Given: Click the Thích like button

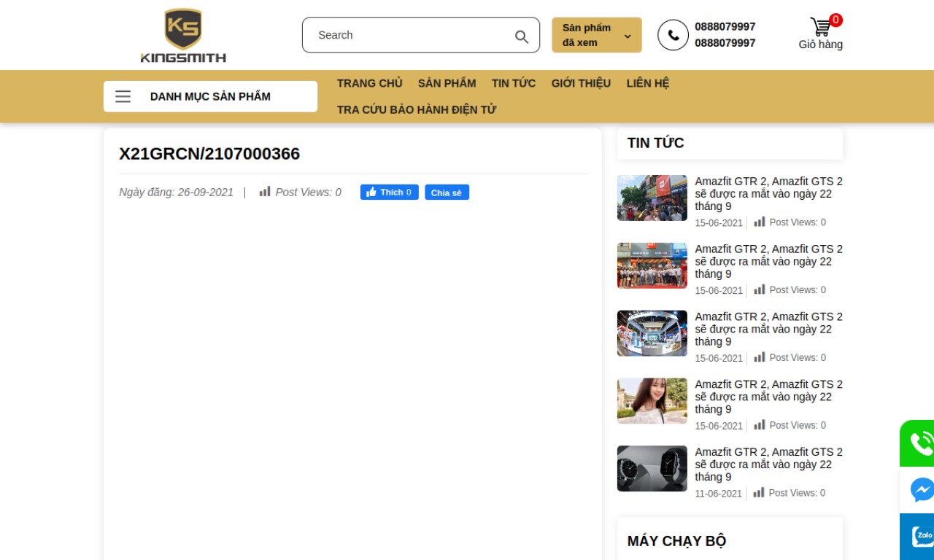Looking at the screenshot, I should pyautogui.click(x=389, y=192).
